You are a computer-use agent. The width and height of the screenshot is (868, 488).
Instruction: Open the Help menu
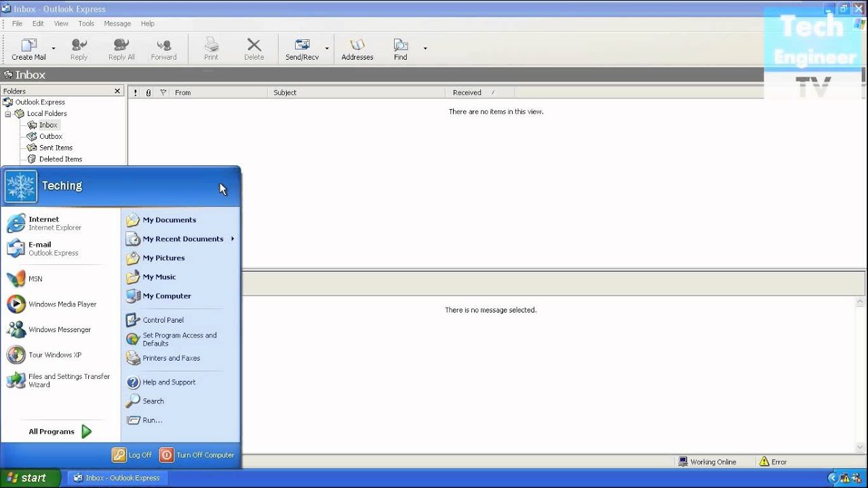click(x=148, y=24)
